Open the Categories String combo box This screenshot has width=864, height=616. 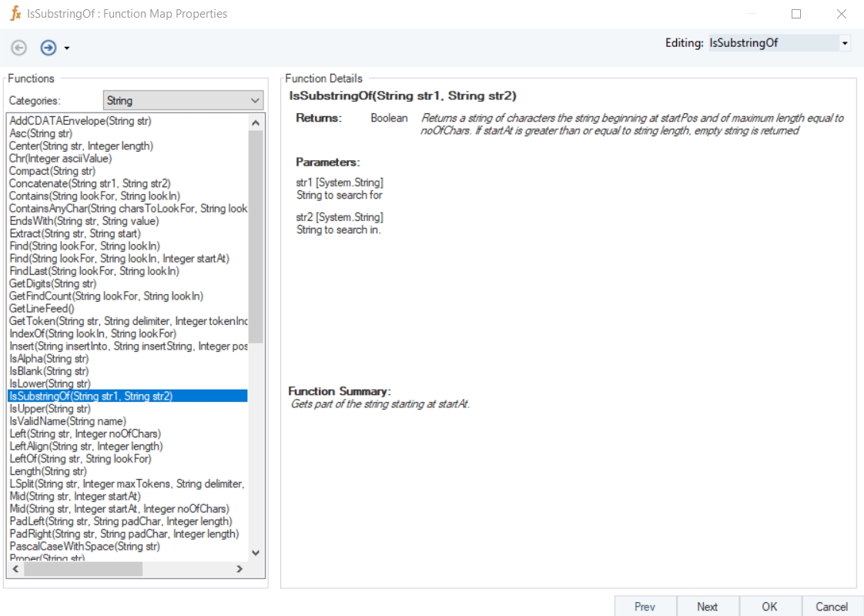click(x=183, y=100)
